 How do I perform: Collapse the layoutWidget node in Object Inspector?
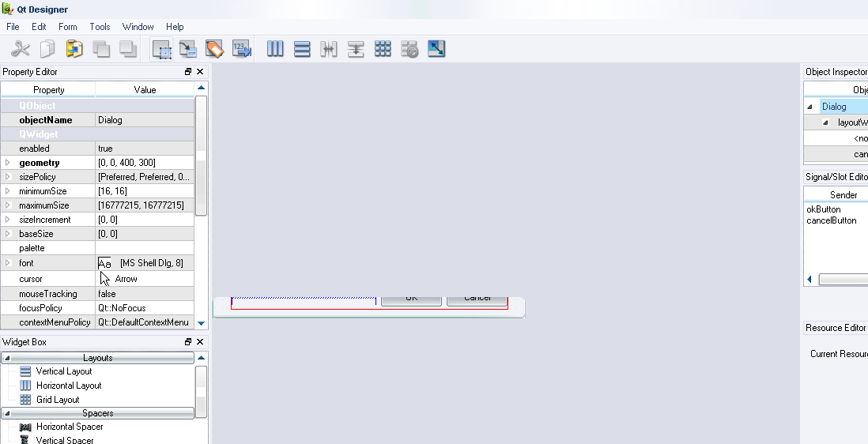(x=825, y=122)
